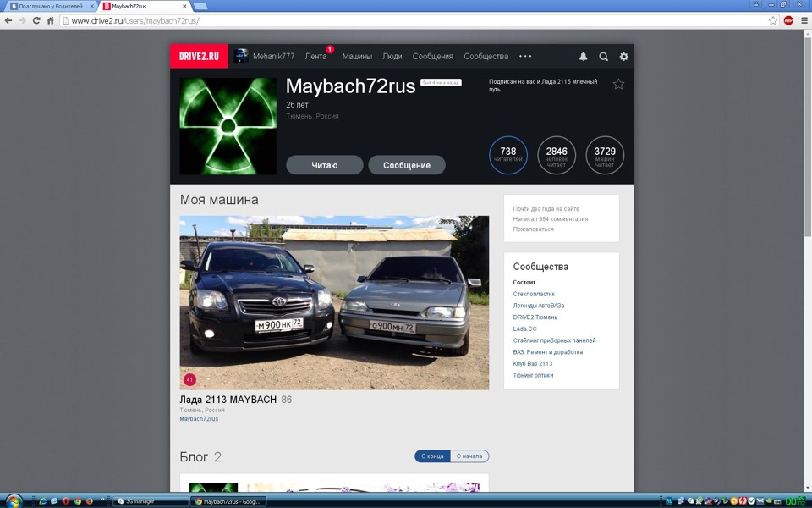Switch to the 'Подслушано у Водителей' browser tab

(51, 6)
